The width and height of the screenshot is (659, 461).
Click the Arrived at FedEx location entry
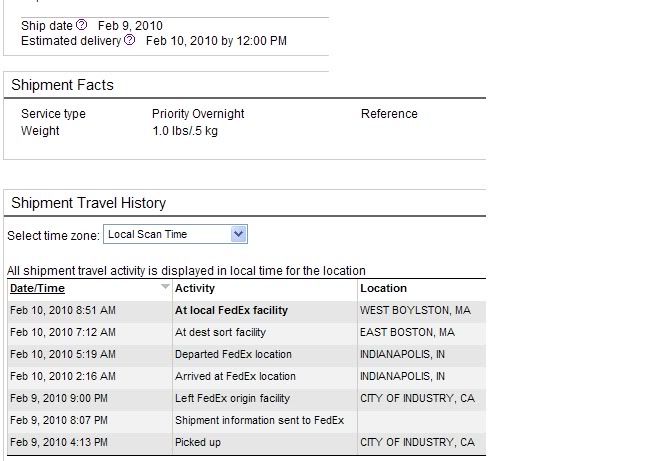[235, 376]
